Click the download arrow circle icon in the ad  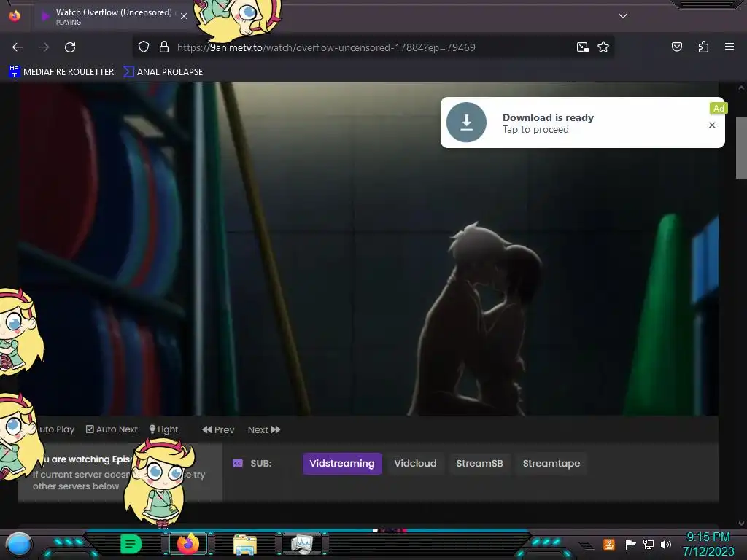point(466,122)
